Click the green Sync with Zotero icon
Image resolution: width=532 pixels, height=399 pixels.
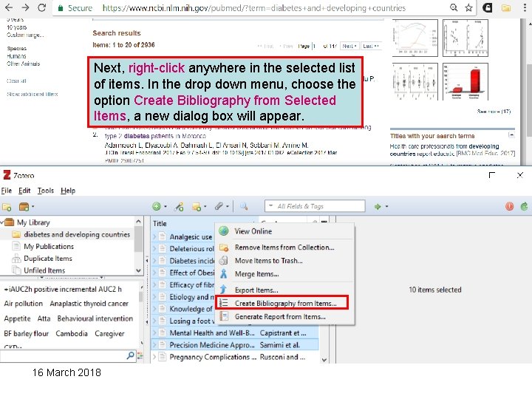[524, 206]
